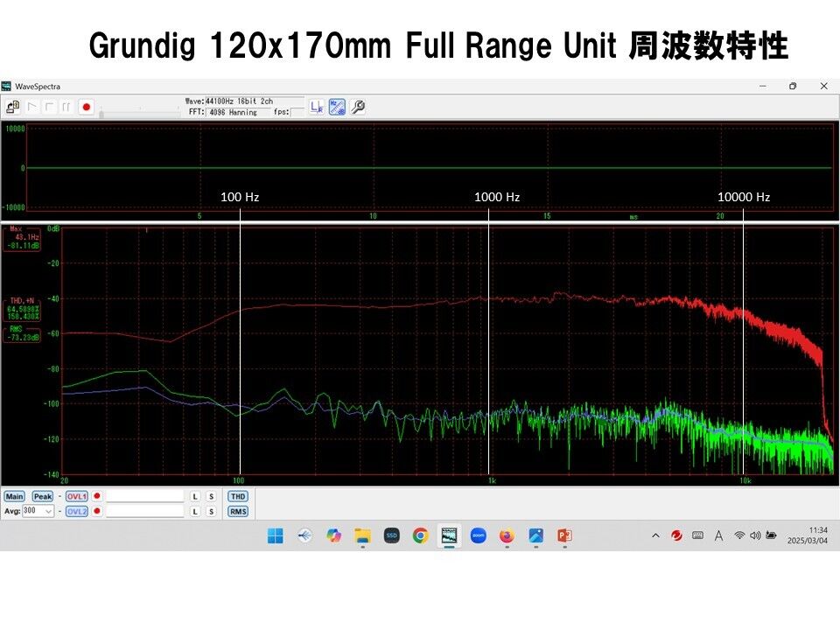Toggle the L button next to OVL1

195,496
